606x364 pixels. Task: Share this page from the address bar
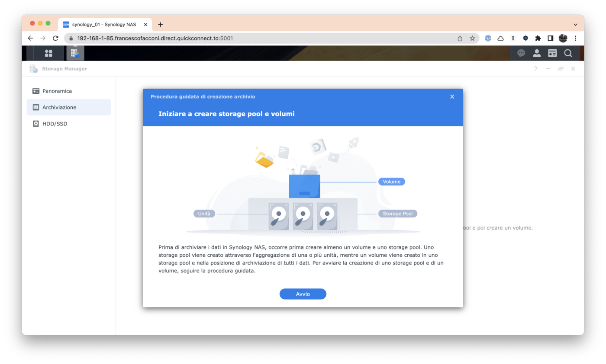(460, 38)
